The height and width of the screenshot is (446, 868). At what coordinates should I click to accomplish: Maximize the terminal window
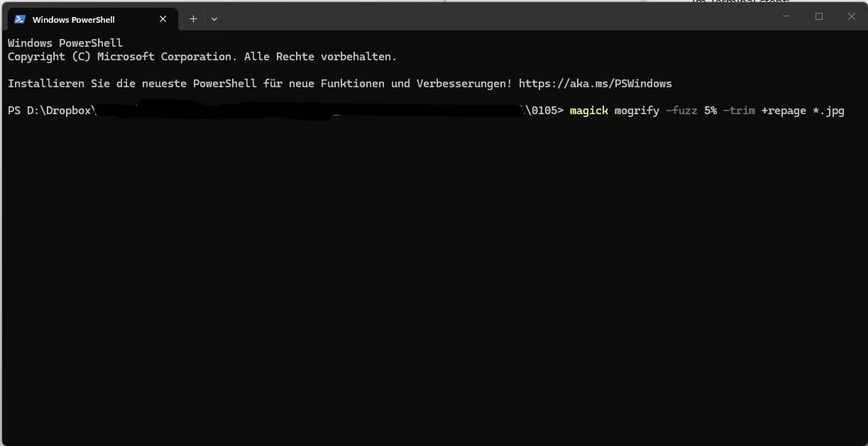point(818,16)
